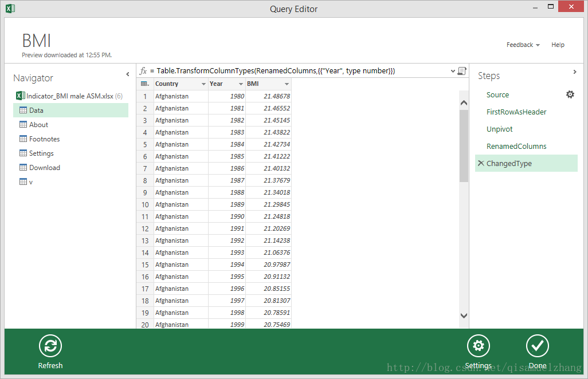Click the Year column header
588x379 pixels.
pos(226,84)
